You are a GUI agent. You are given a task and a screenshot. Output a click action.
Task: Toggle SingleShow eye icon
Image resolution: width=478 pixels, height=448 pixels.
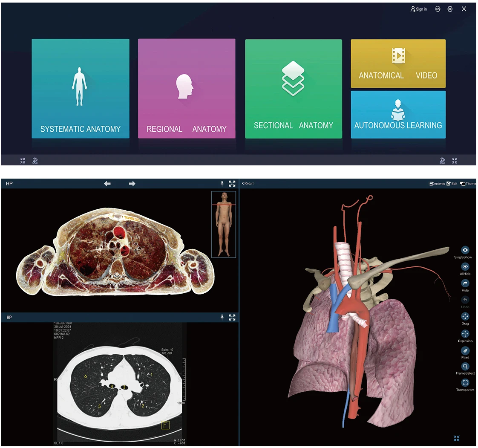coord(465,251)
